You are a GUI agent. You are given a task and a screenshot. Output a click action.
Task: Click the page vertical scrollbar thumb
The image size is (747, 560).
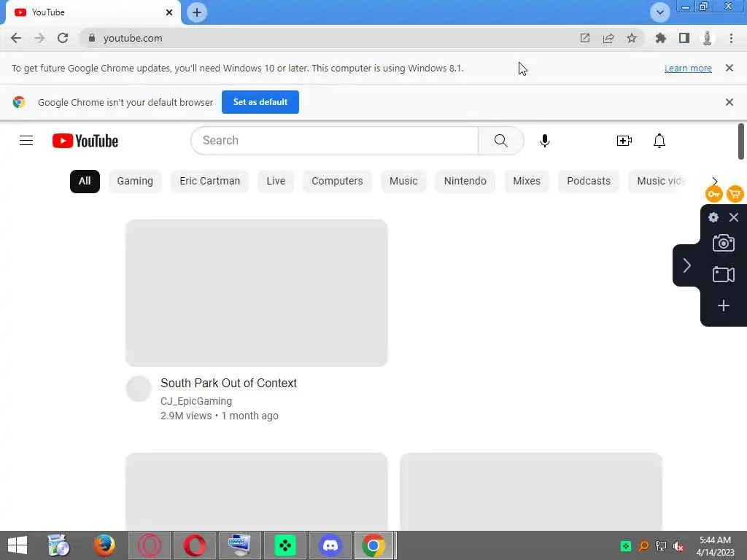(x=741, y=141)
